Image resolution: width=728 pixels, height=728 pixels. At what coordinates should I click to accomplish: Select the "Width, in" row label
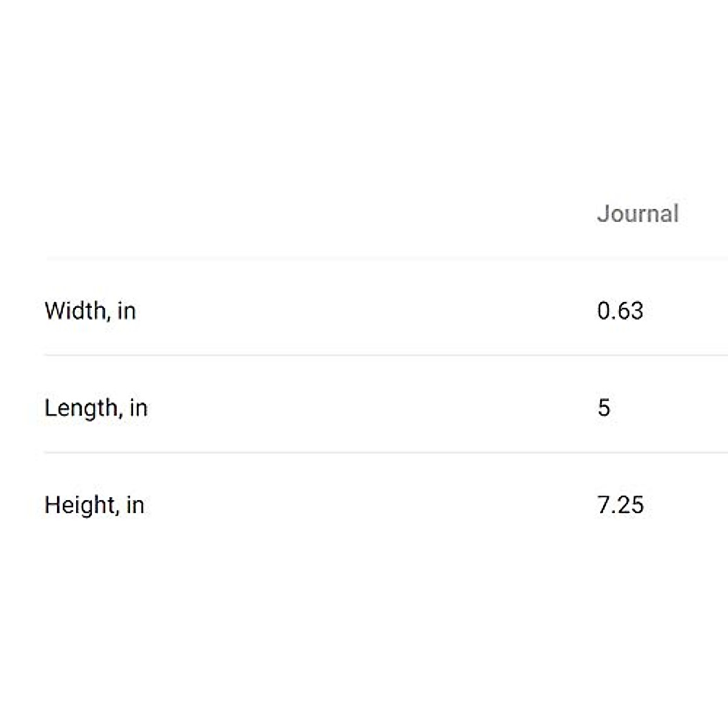tap(90, 311)
